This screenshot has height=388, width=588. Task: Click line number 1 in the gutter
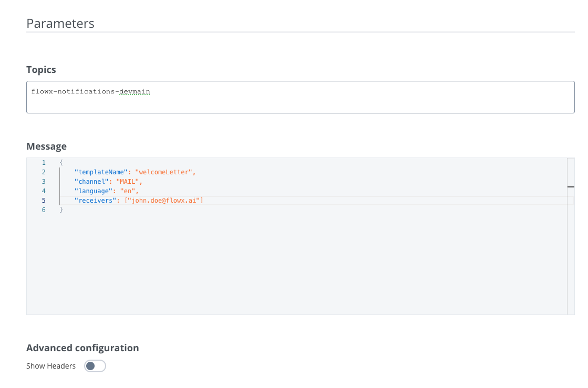click(44, 163)
